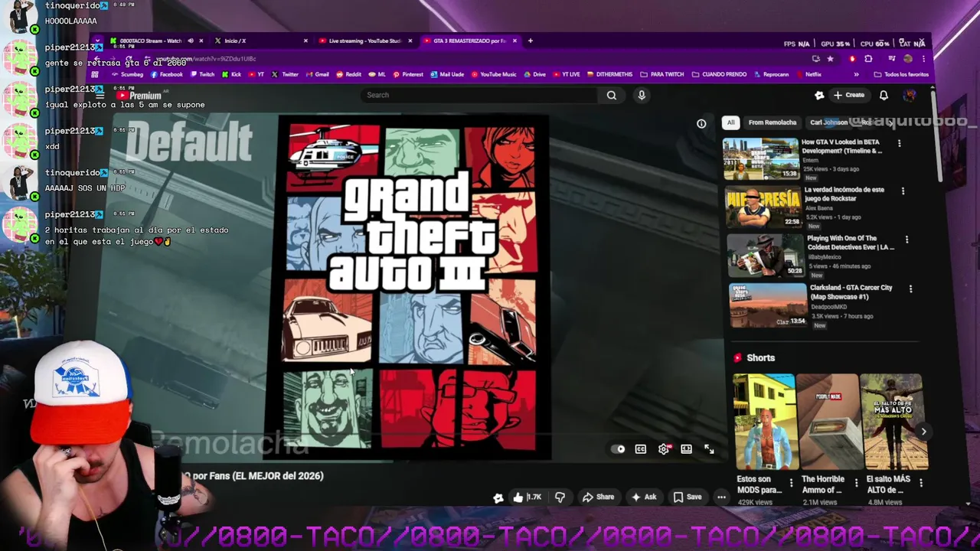Switch to Live streaming YouTube Studio tab

point(364,41)
